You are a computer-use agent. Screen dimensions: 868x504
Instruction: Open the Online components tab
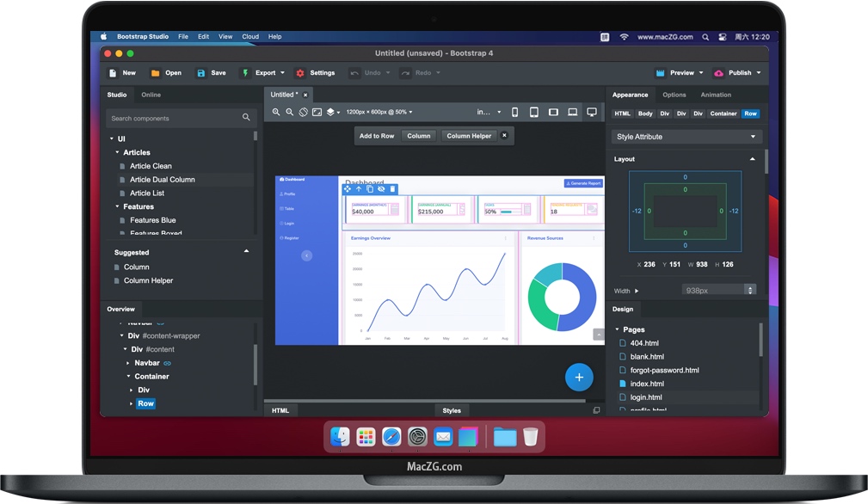click(x=151, y=95)
